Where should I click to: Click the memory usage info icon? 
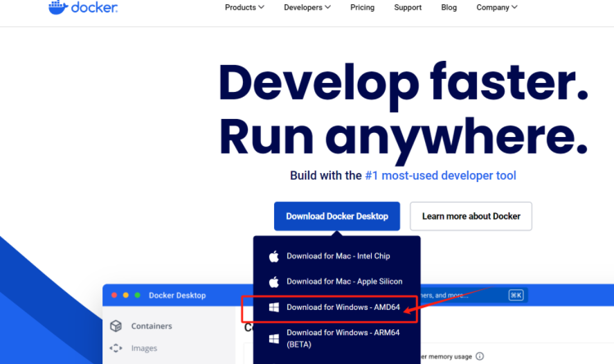[x=480, y=356]
